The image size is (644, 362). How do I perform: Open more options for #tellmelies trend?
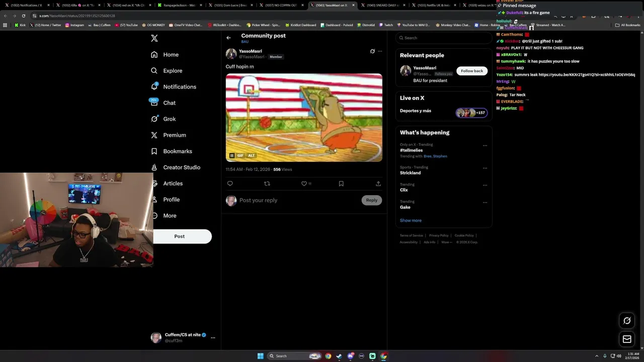click(485, 146)
